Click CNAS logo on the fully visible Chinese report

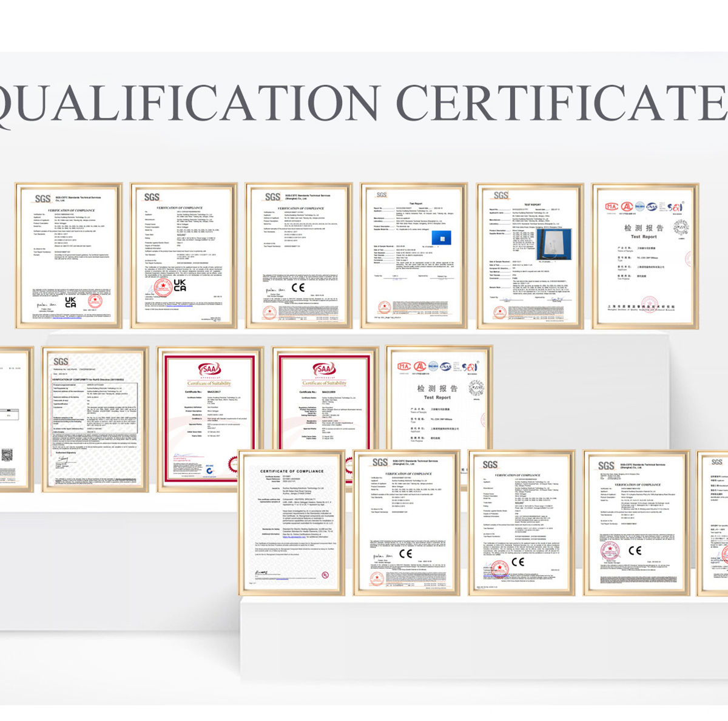[652, 206]
